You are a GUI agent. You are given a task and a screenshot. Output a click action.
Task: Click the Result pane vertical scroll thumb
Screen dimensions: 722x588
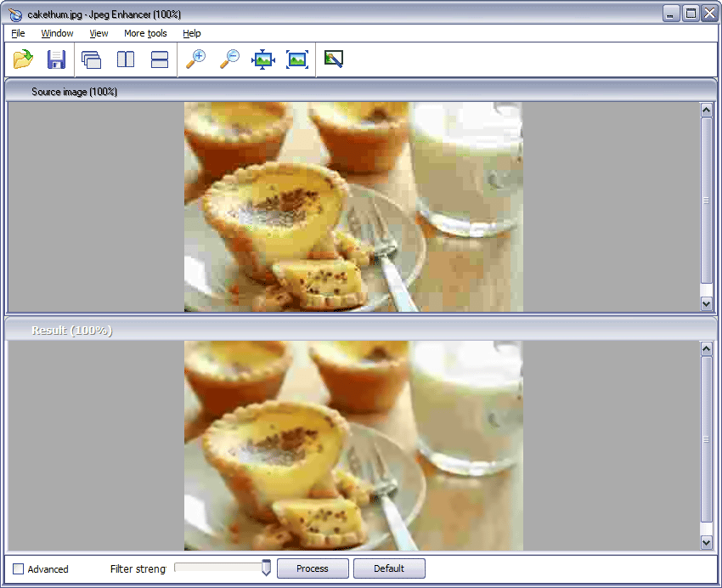[707, 439]
